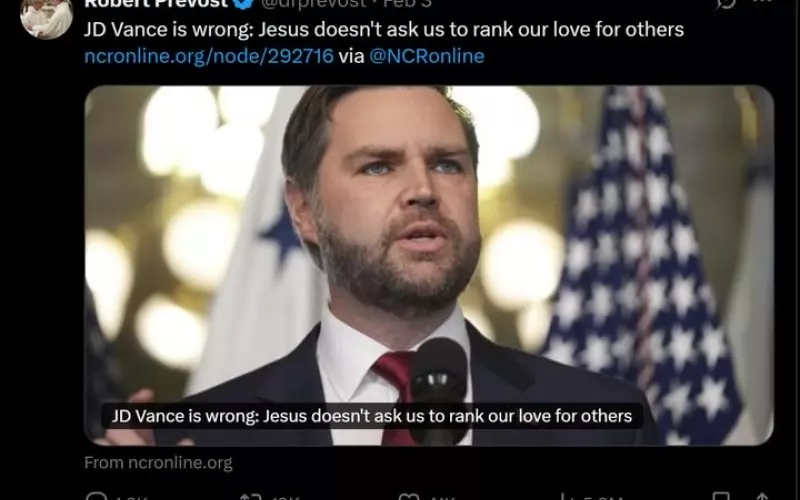Screen dimensions: 800x500
Task: Click the Grok icon beside the options
Action: pyautogui.click(x=726, y=3)
